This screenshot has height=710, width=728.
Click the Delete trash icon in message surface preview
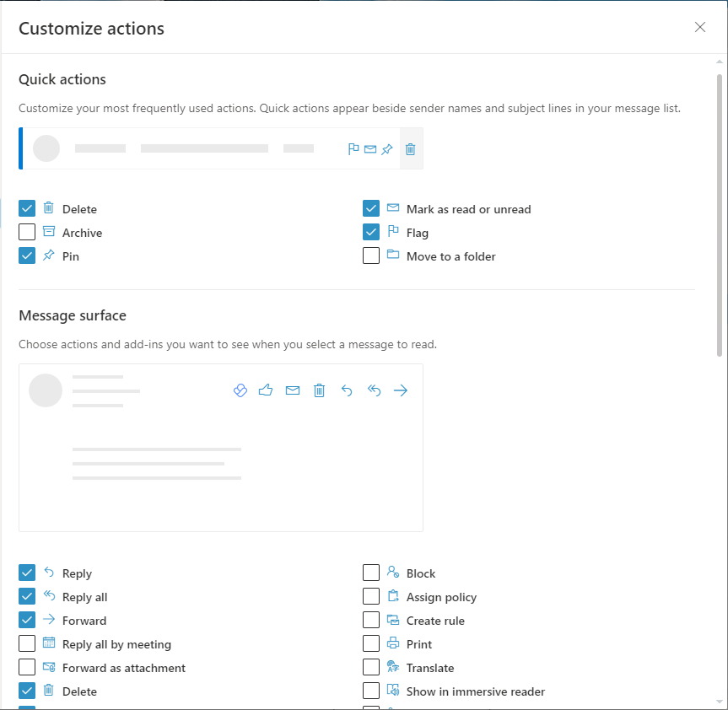320,390
